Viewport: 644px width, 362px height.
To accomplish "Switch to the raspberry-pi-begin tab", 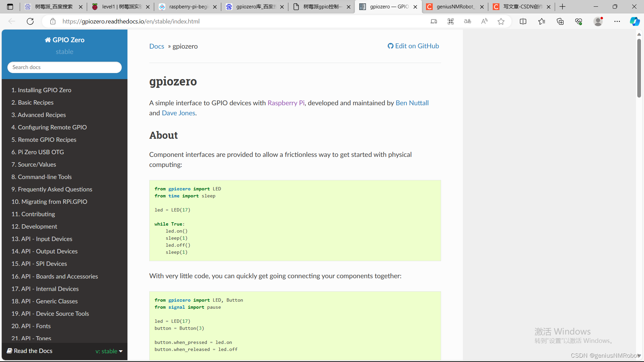I will pyautogui.click(x=189, y=7).
